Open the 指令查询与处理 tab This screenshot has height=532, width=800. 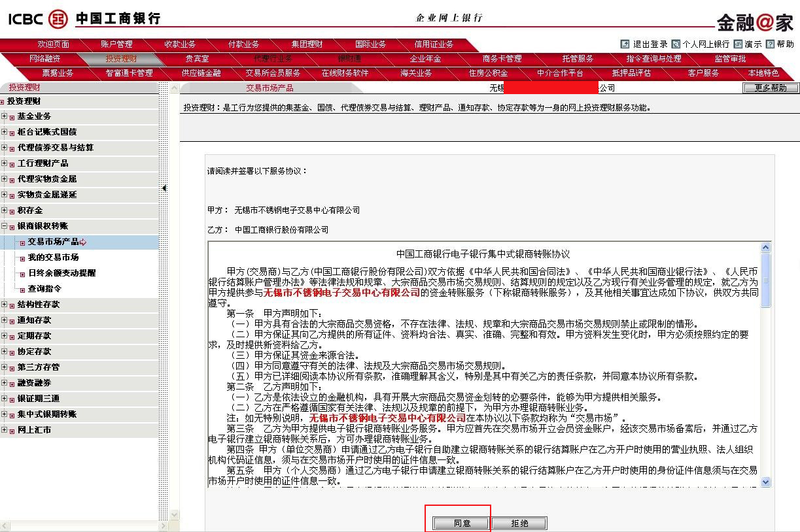(x=654, y=59)
